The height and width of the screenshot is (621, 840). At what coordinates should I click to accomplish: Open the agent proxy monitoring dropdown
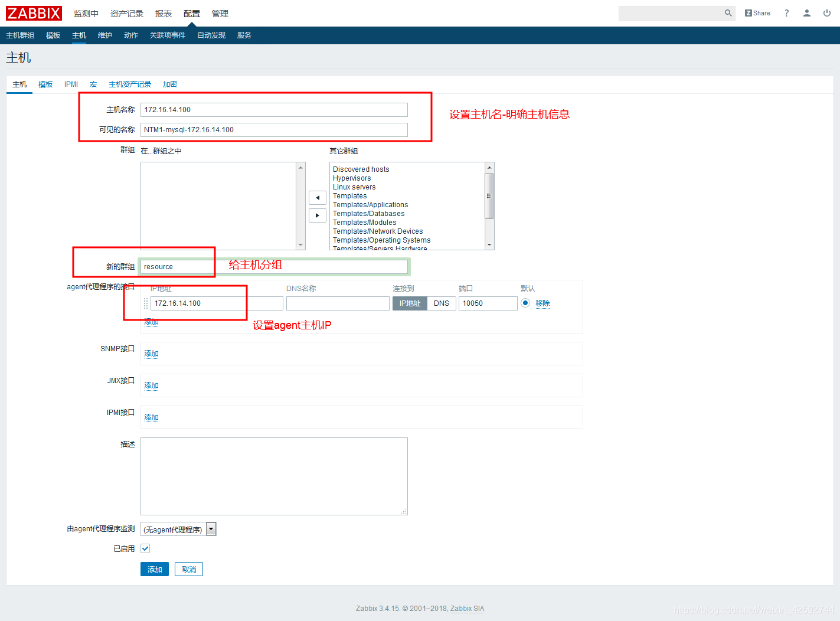point(178,530)
